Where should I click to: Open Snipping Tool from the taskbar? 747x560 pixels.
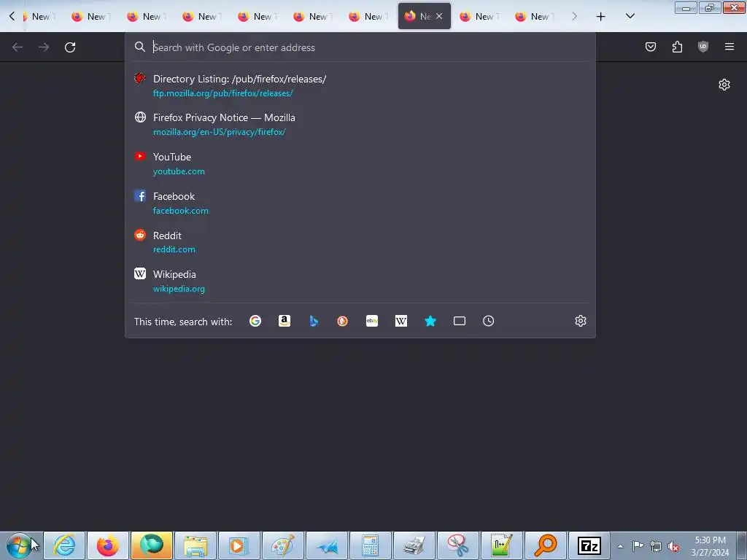pos(458,545)
